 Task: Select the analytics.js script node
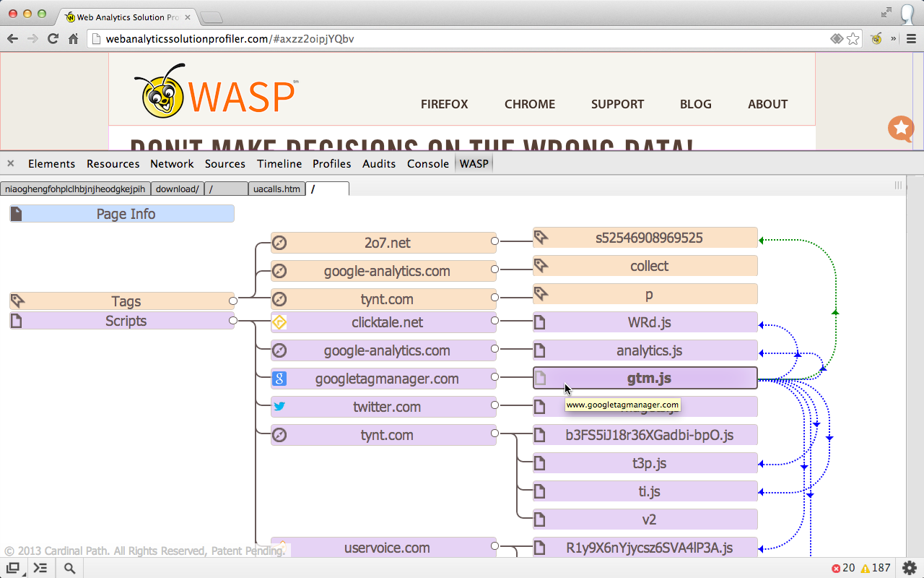point(645,350)
